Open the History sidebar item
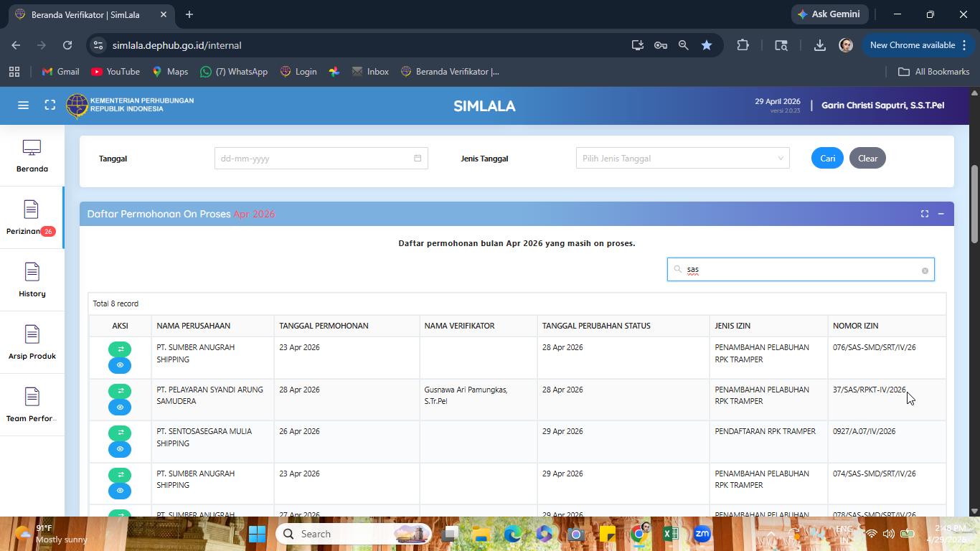Image resolution: width=980 pixels, height=551 pixels. [32, 281]
